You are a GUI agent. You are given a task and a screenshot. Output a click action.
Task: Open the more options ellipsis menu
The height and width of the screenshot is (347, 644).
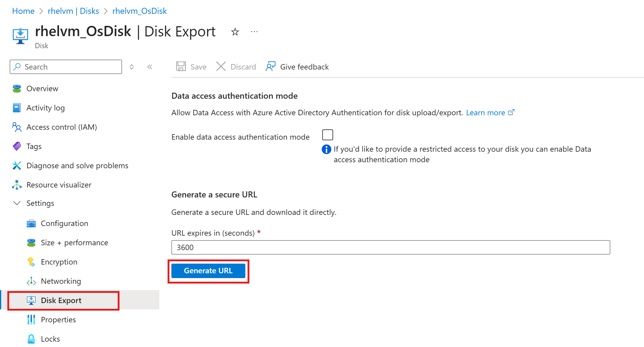[x=254, y=32]
